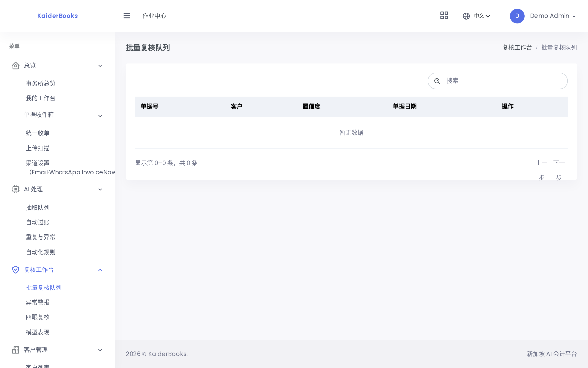The height and width of the screenshot is (368, 588).
Task: Click the KaiderBooks logo link
Action: click(58, 16)
